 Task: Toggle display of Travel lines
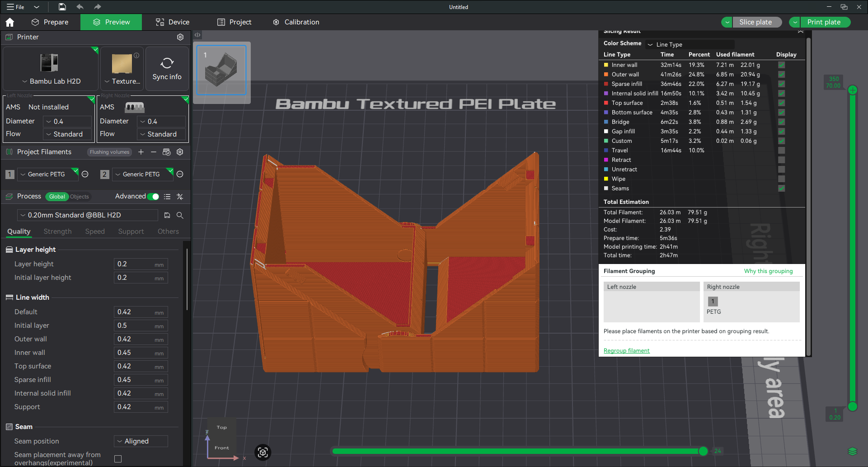pos(782,151)
